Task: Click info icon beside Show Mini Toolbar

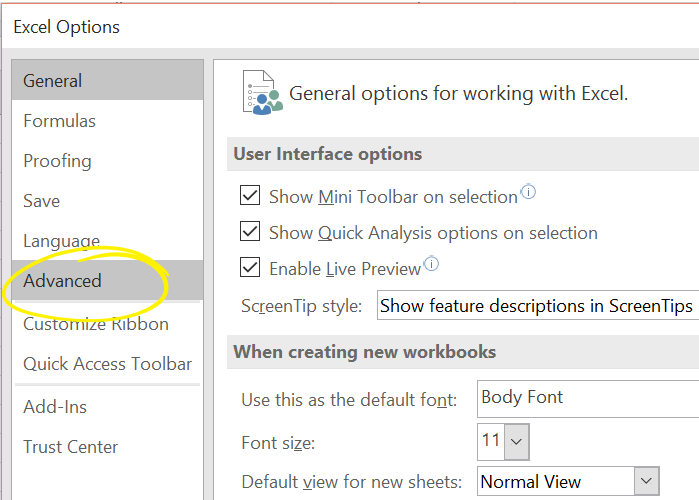Action: (x=528, y=192)
